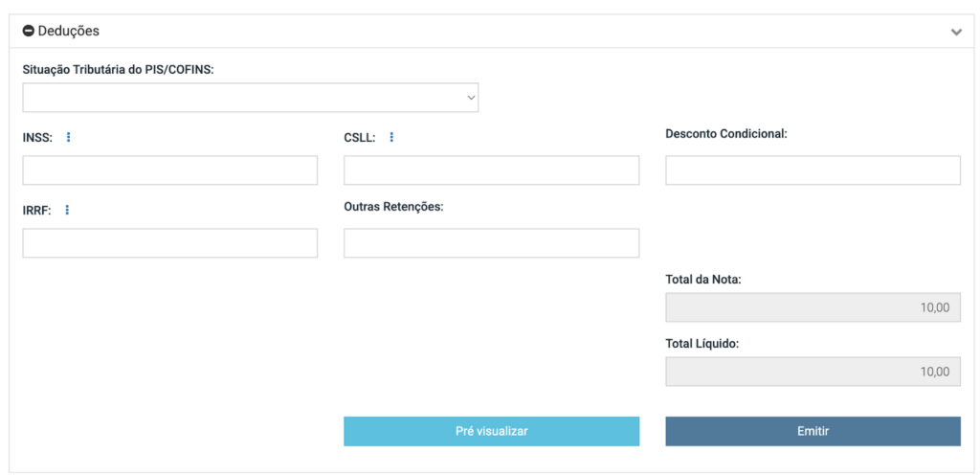
Task: Click the INSS three-dot info icon
Action: [x=68, y=137]
